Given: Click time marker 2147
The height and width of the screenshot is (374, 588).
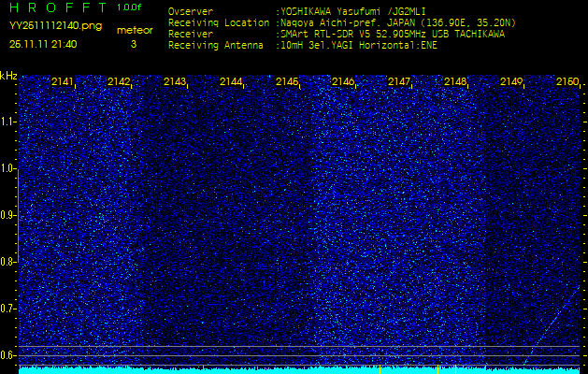Looking at the screenshot, I should pos(399,81).
